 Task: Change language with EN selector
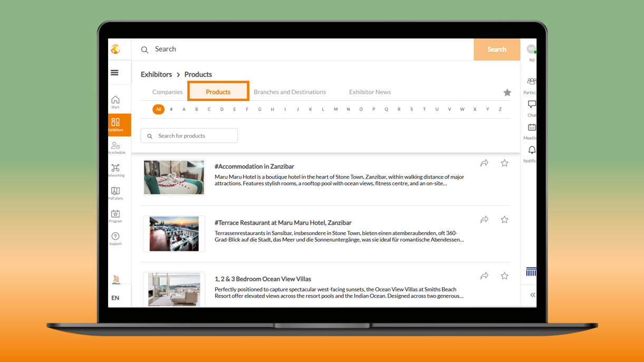[115, 298]
